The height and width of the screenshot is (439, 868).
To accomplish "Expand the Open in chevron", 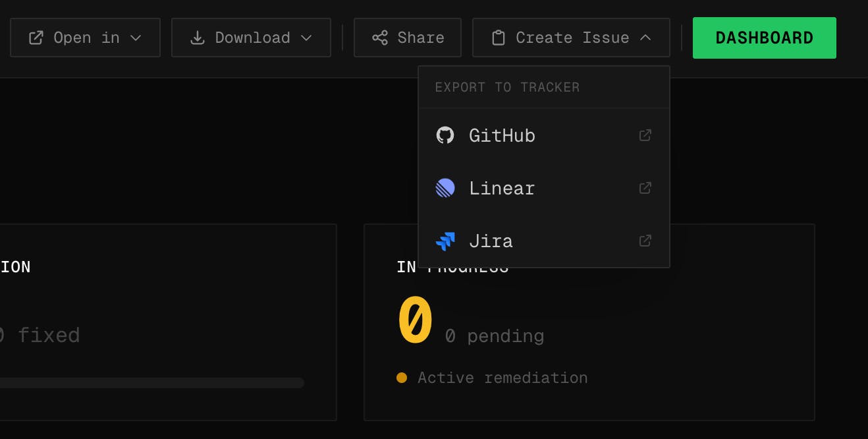I will tap(136, 38).
